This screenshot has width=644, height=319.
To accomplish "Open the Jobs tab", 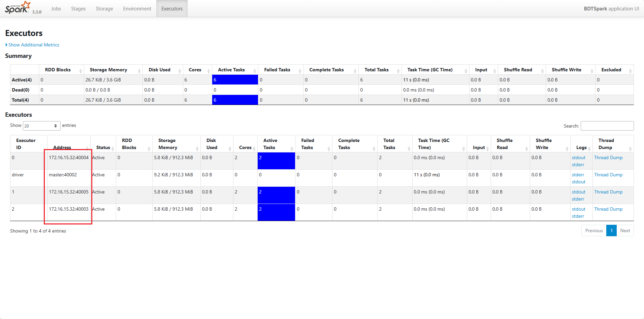I will (56, 9).
